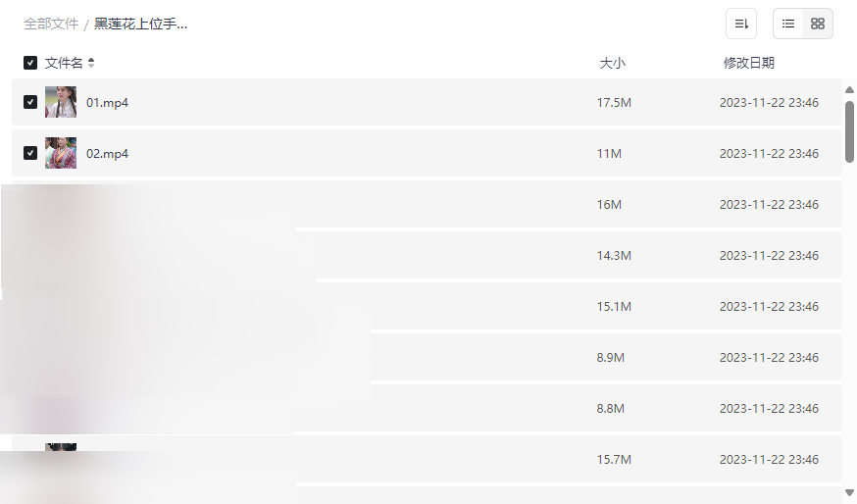Switch to list view layout
Screen dimensions: 857x504
click(788, 24)
